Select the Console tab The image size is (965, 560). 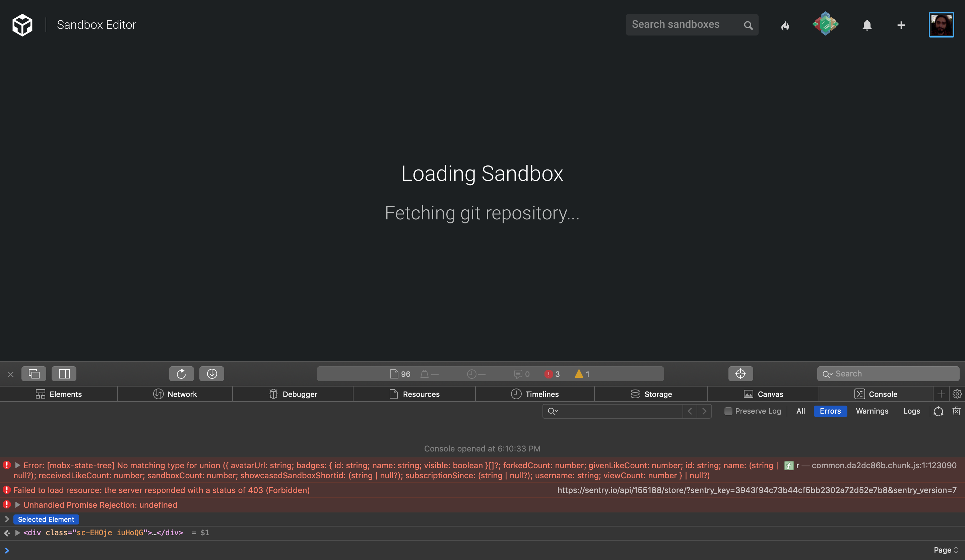click(x=876, y=394)
